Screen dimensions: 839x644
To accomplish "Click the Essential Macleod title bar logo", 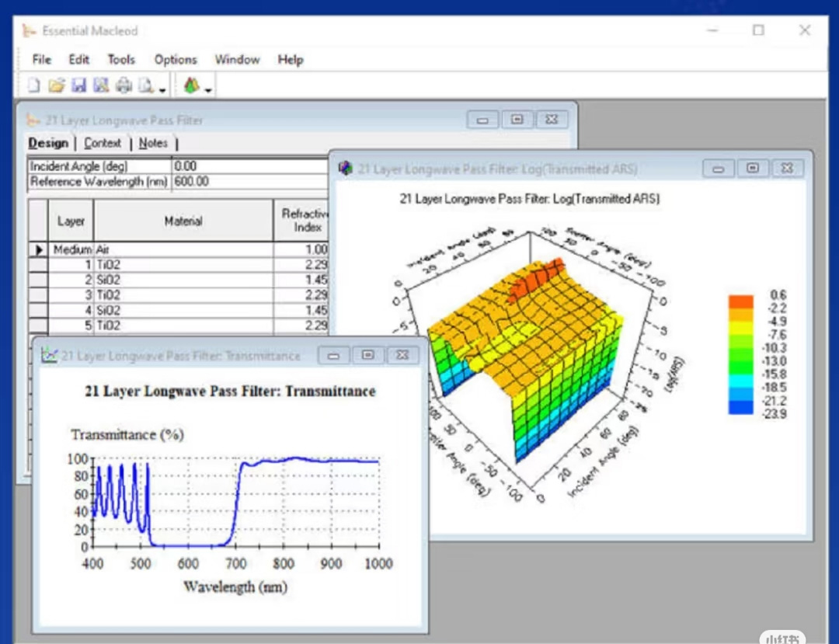I will pyautogui.click(x=30, y=31).
